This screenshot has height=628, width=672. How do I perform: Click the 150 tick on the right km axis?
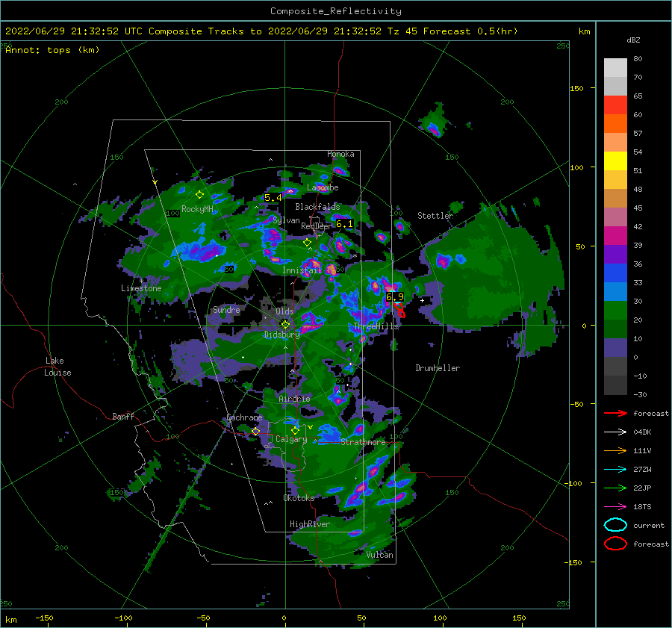576,88
